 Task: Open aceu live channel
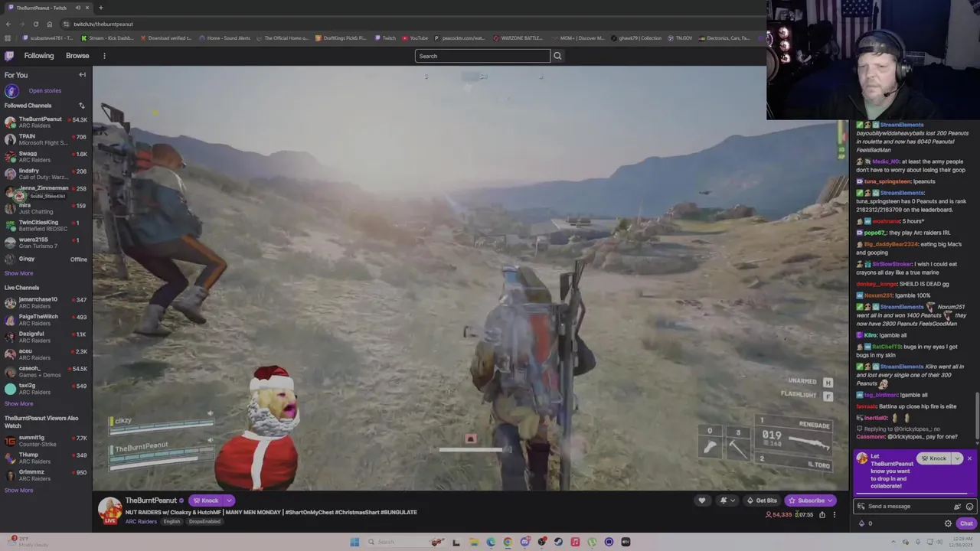pyautogui.click(x=46, y=354)
